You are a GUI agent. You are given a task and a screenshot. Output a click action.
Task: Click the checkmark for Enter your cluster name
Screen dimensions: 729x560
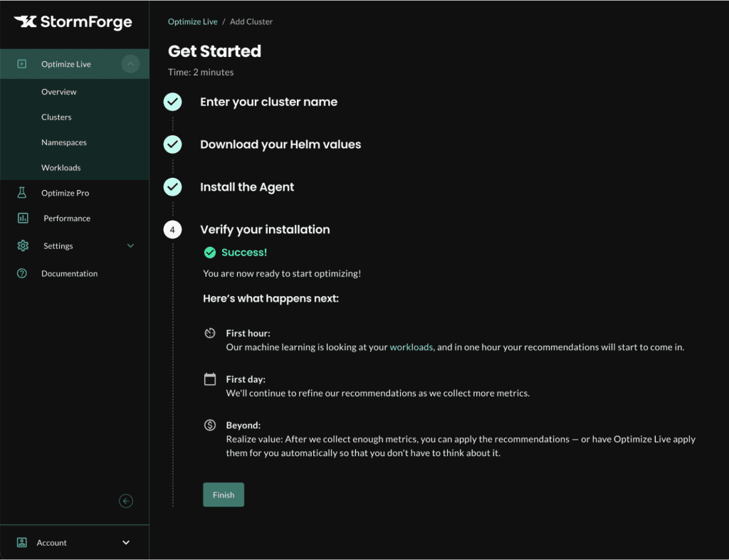[172, 102]
